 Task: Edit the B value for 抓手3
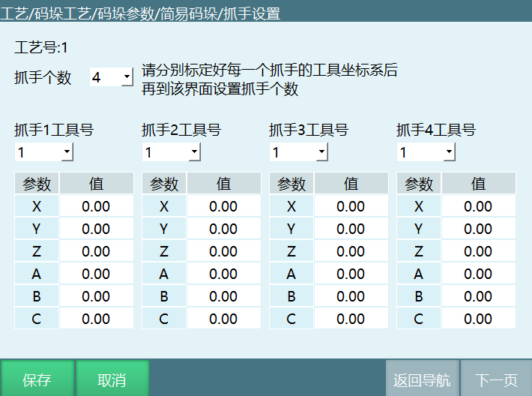(351, 296)
